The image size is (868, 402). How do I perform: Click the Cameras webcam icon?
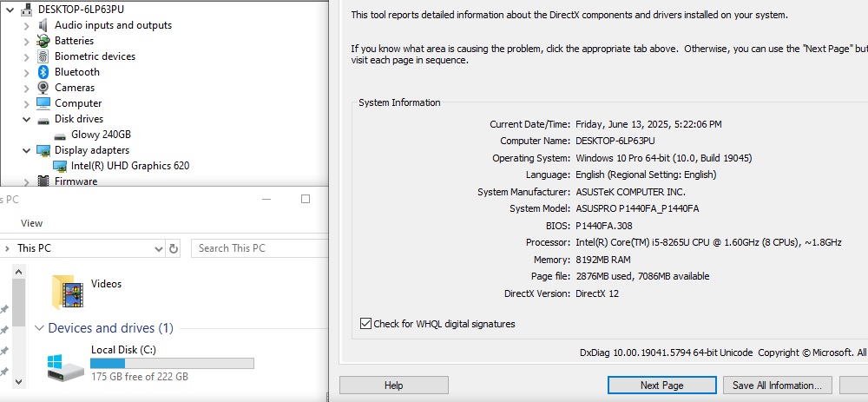(43, 88)
